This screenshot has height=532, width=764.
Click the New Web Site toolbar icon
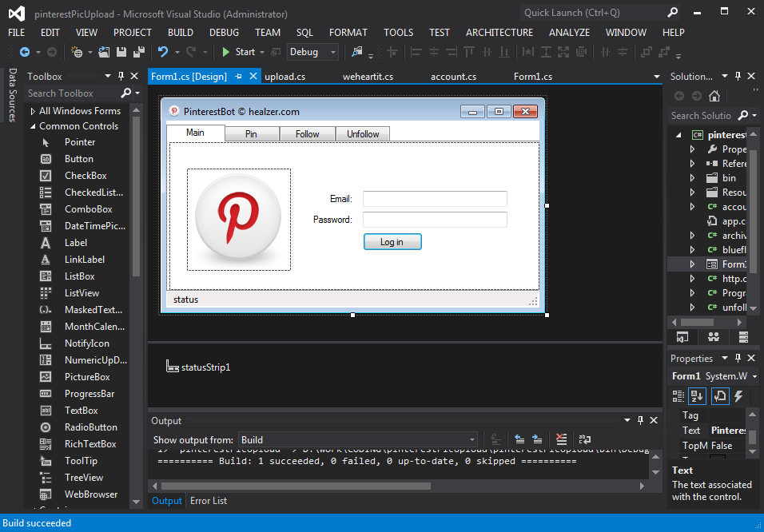point(77,52)
